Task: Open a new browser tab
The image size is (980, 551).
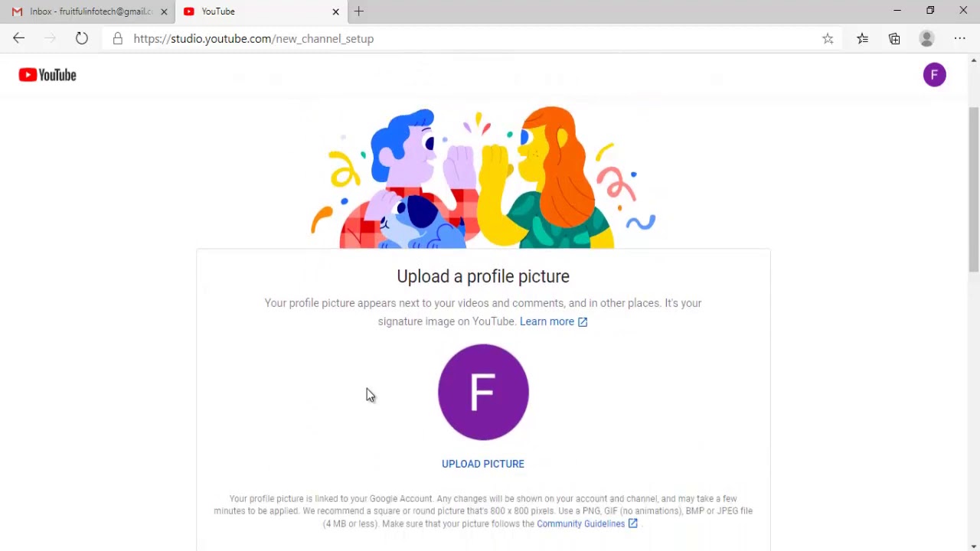Action: point(359,11)
